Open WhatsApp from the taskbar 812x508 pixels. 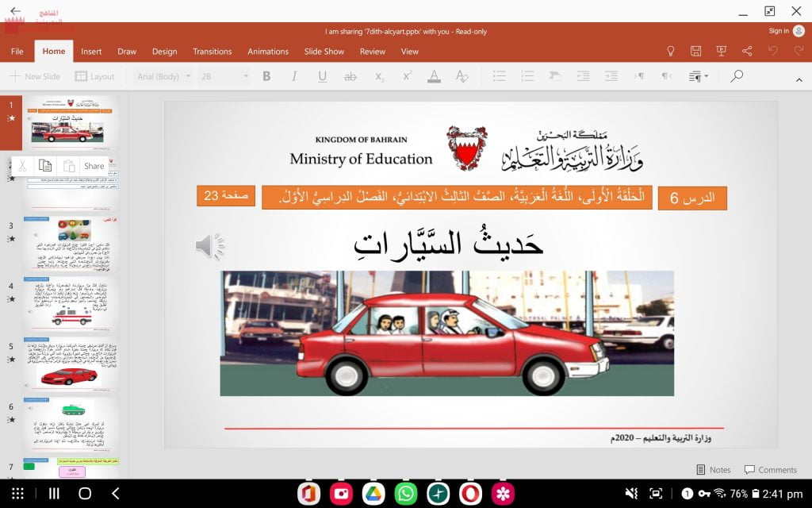pos(405,494)
